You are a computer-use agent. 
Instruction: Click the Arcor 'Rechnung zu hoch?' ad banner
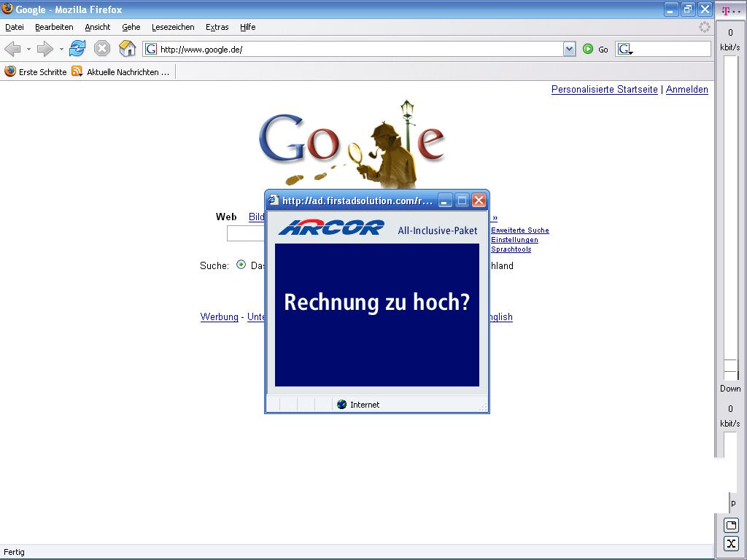point(377,315)
